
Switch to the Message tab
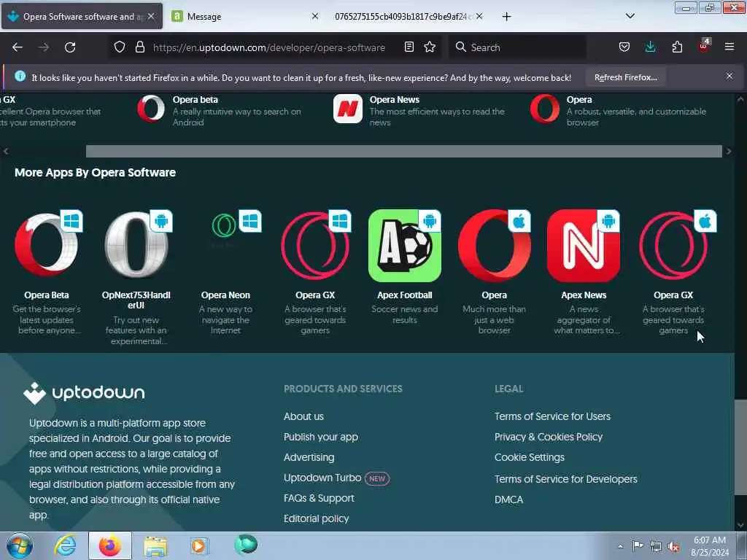[x=245, y=17]
